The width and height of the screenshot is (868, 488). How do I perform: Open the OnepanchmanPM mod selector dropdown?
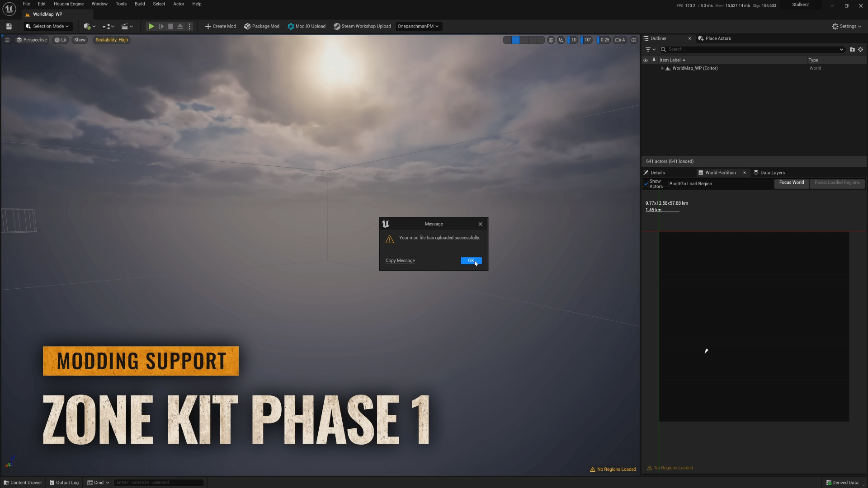point(418,26)
